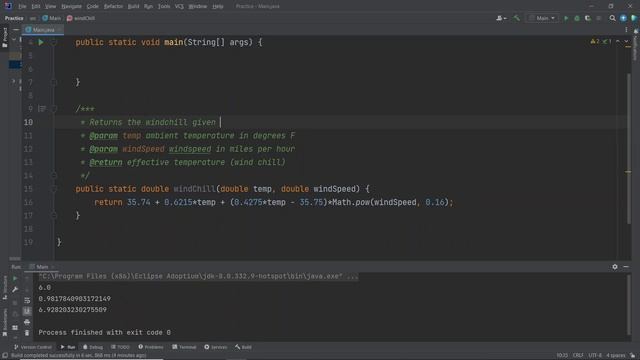Click line number 10 in gutter
Viewport: 640px width, 360px height.
[28, 122]
